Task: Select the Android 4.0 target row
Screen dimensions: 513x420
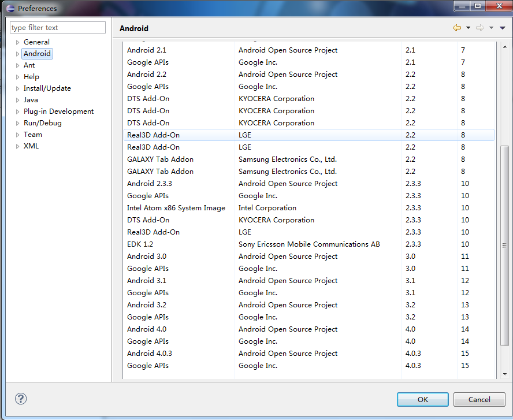Action: tap(309, 329)
